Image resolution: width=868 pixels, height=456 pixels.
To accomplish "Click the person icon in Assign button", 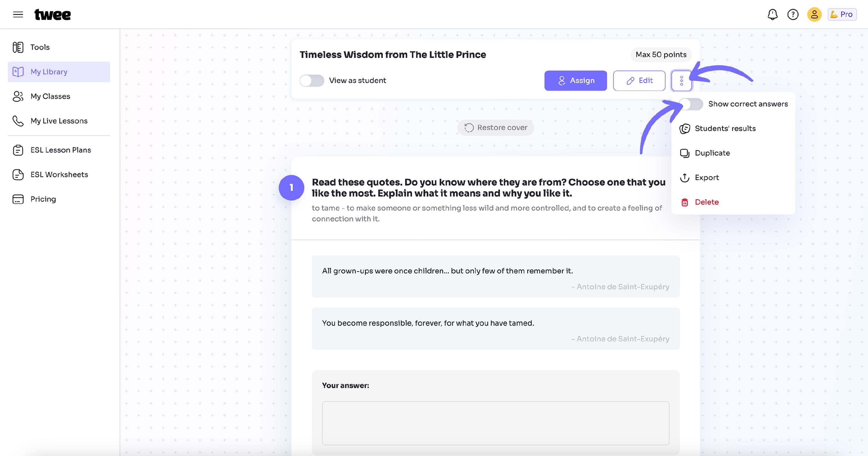I will (x=561, y=80).
